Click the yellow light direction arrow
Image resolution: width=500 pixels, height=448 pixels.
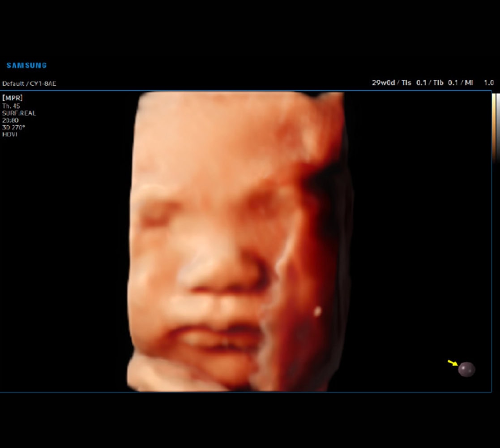pyautogui.click(x=453, y=363)
